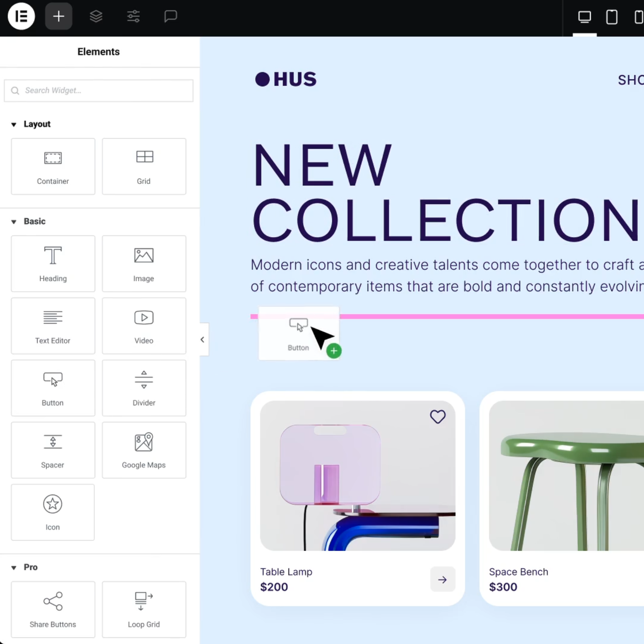Viewport: 644px width, 644px height.
Task: Collapse the Basic widget section
Action: tap(14, 222)
